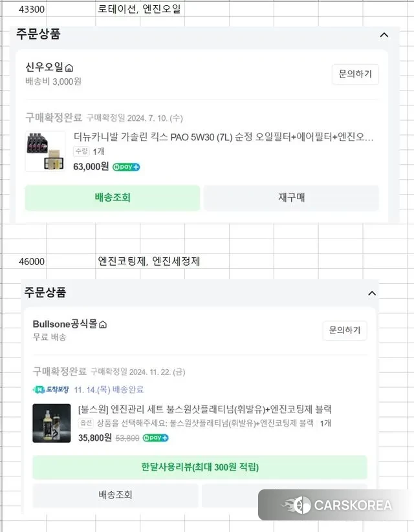This screenshot has height=532, width=414.
Task: Open the Bullsone engine care product thumbnail
Action: coord(52,423)
